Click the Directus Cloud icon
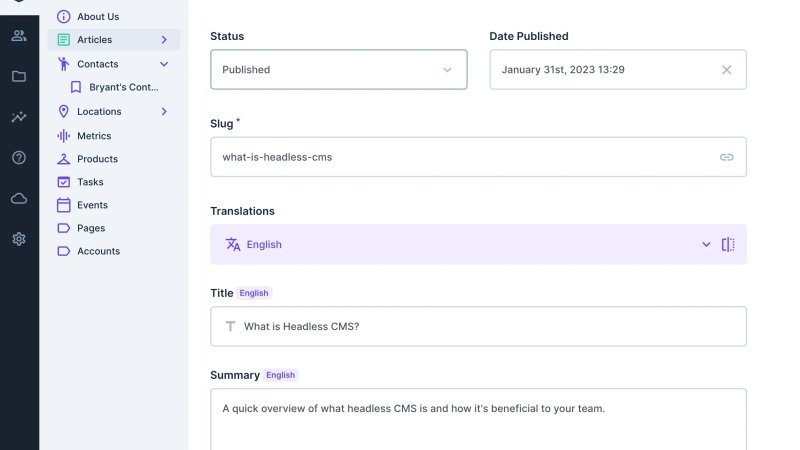 pyautogui.click(x=19, y=199)
